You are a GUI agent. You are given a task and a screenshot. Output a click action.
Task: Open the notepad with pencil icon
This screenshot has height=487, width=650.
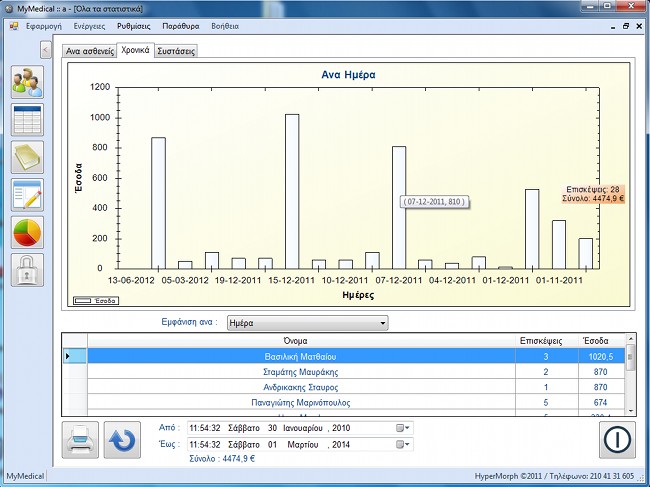click(28, 195)
